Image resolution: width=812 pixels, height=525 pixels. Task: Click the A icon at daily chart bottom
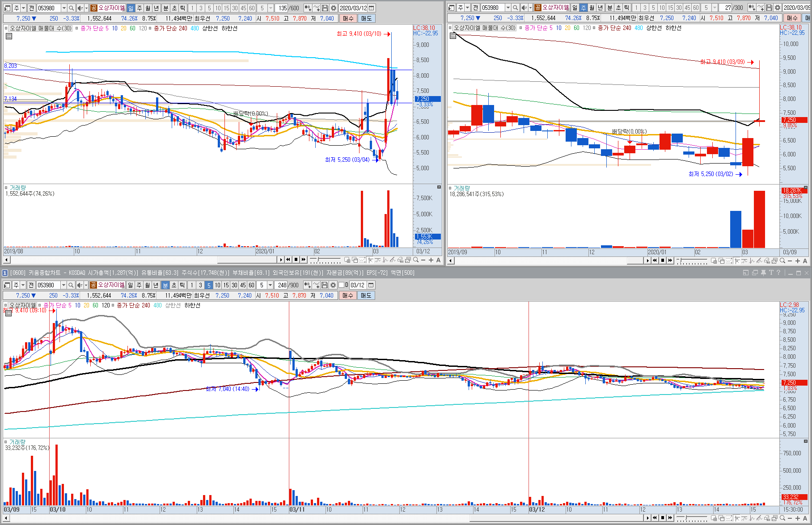[439, 260]
